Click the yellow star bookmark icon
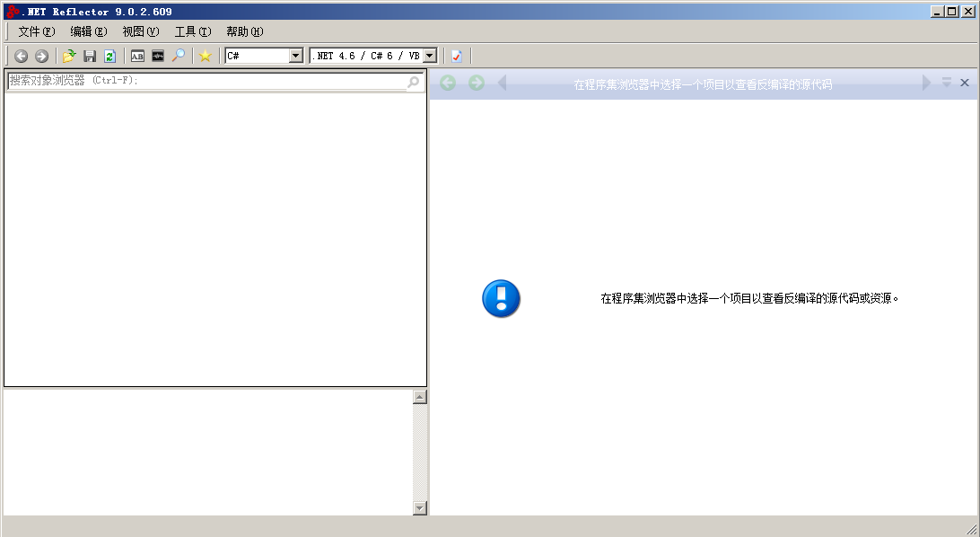The height and width of the screenshot is (537, 980). coord(206,57)
